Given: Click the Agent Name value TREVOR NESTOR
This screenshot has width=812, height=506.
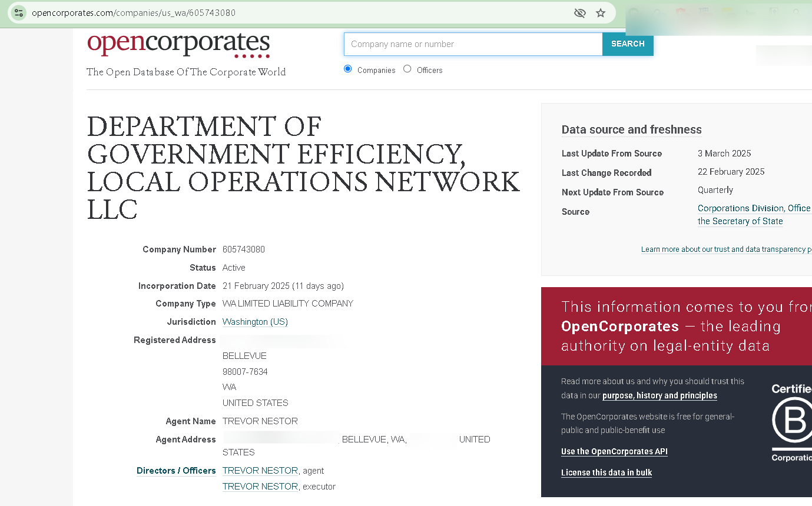Looking at the screenshot, I should pos(260,421).
